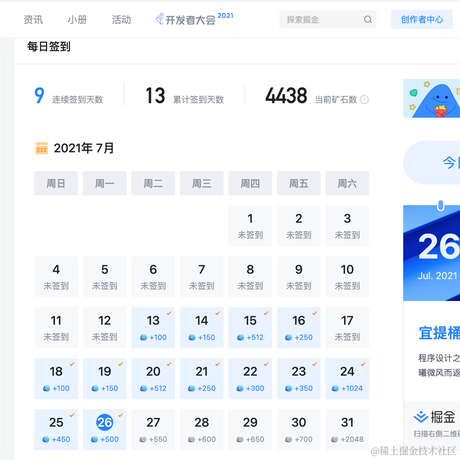Select day 23 with +350 reward

(299, 379)
